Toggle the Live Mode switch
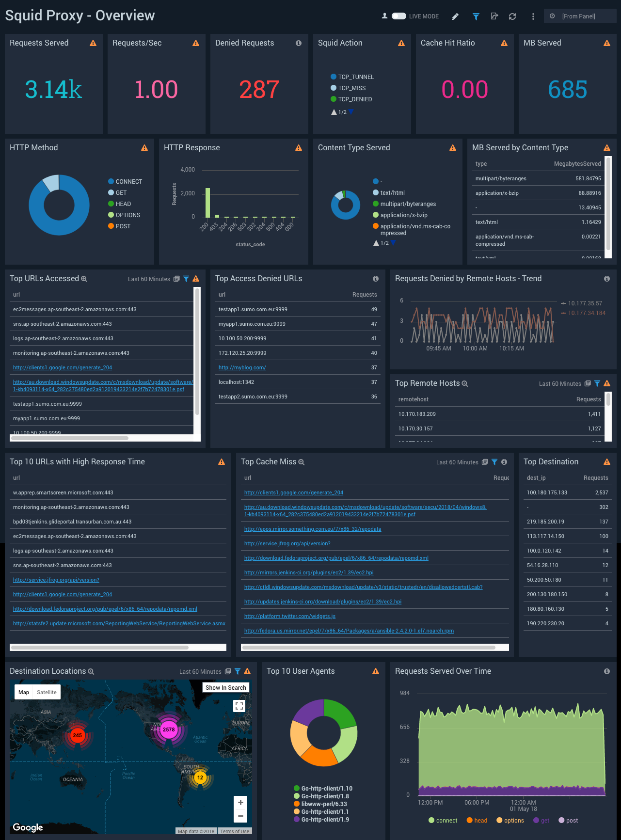This screenshot has height=840, width=621. pyautogui.click(x=398, y=16)
